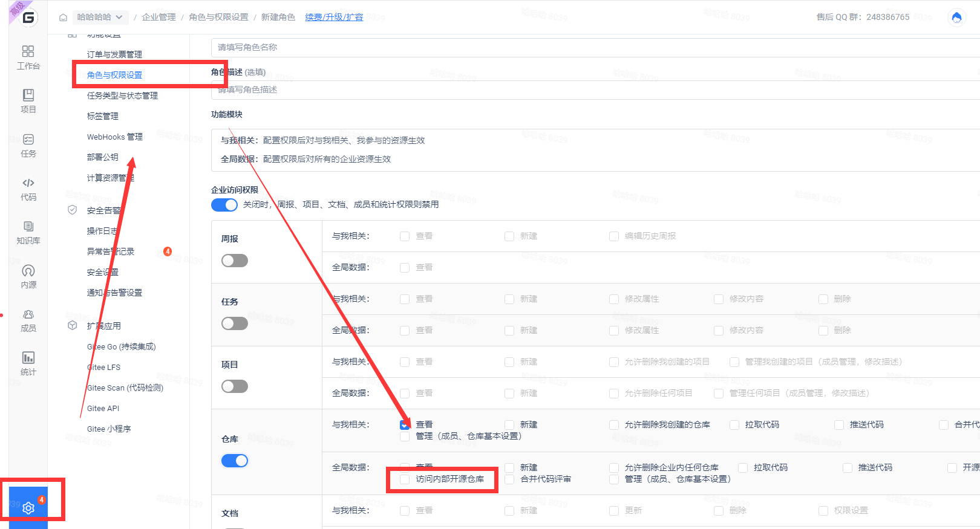Disable the 仓库 module switch

(235, 461)
